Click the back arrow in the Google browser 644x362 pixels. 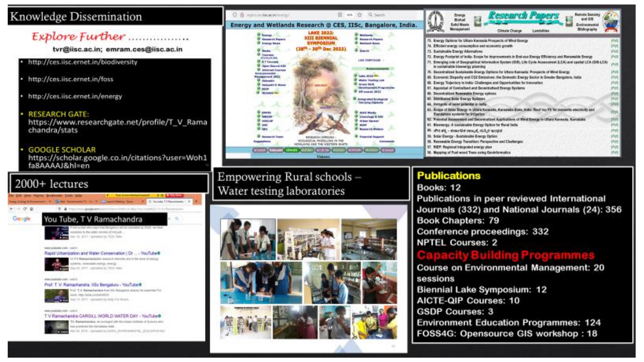point(11,209)
